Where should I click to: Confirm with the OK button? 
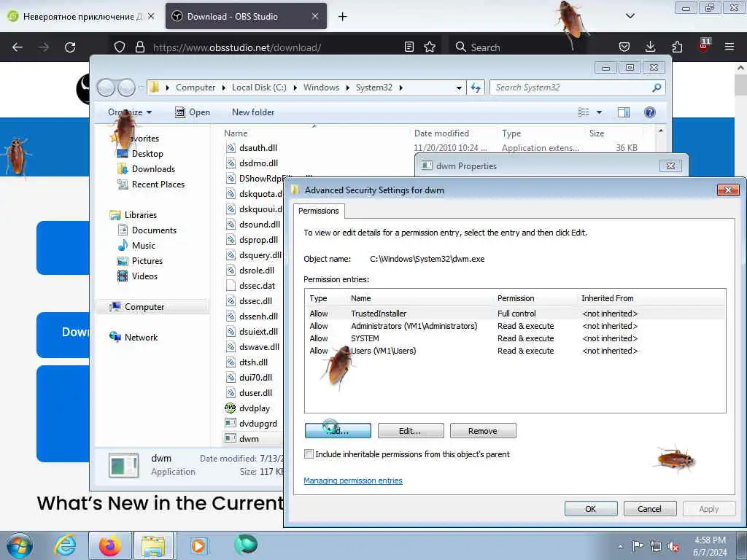coord(591,508)
